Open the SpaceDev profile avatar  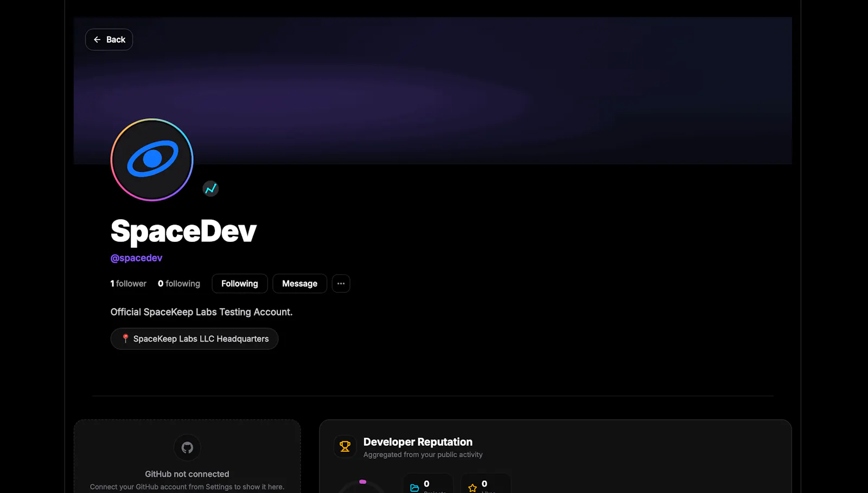point(152,160)
